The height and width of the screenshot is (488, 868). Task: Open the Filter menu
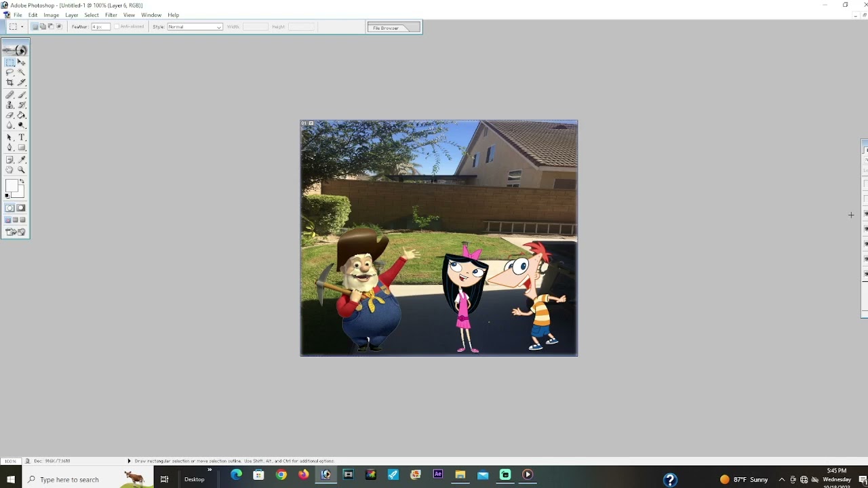point(111,15)
